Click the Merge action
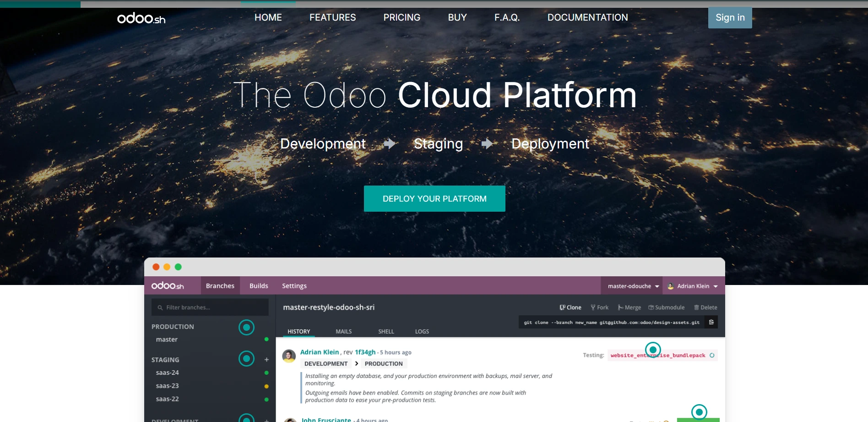This screenshot has width=868, height=422. pyautogui.click(x=629, y=307)
